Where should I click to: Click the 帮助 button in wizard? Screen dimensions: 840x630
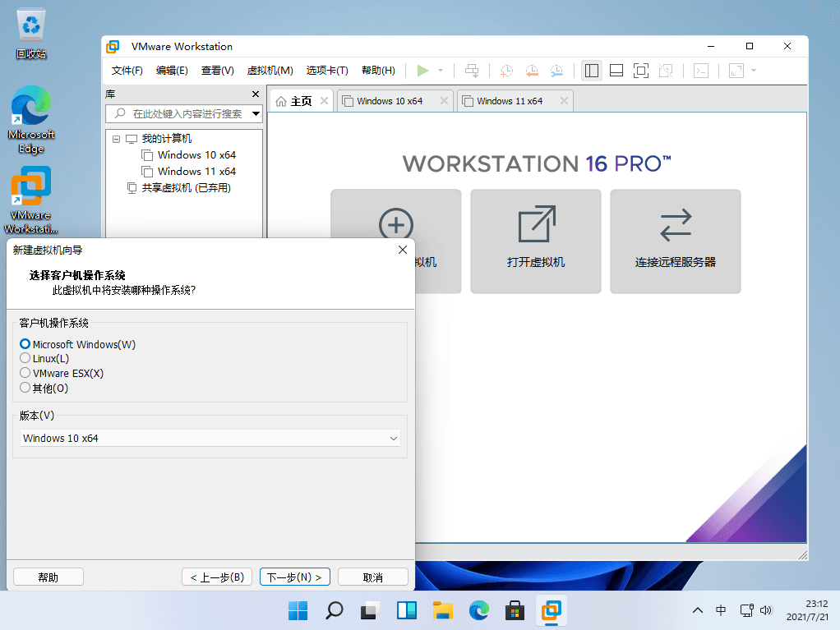tap(48, 577)
